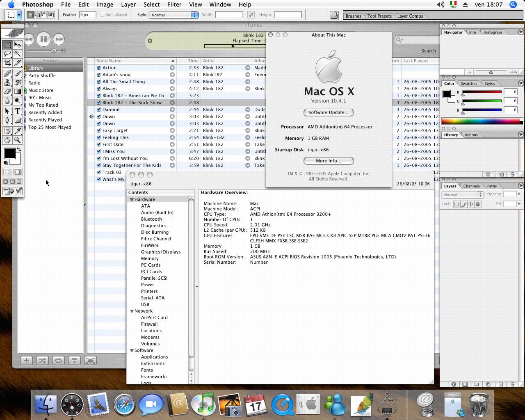Open the Color palette flyout menu
Screen dimensions: 525x420
[x=521, y=83]
